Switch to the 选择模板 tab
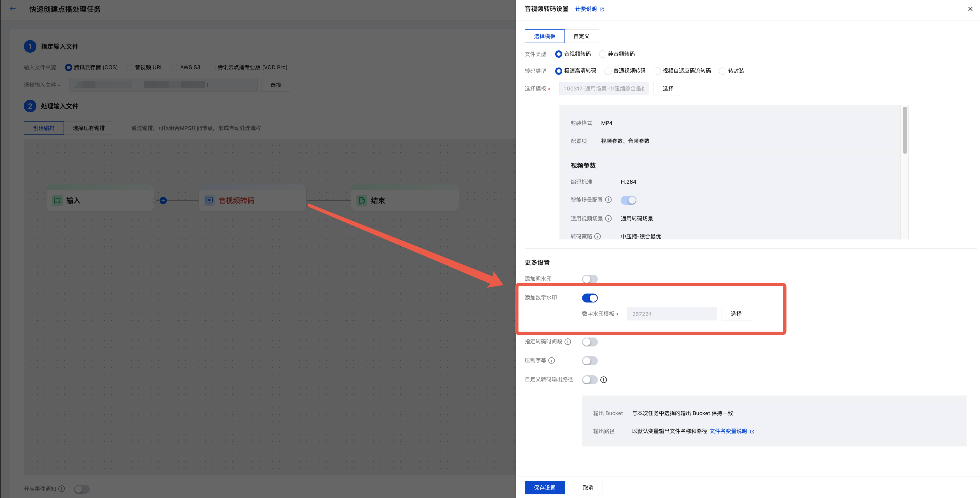The height and width of the screenshot is (498, 980). tap(544, 36)
